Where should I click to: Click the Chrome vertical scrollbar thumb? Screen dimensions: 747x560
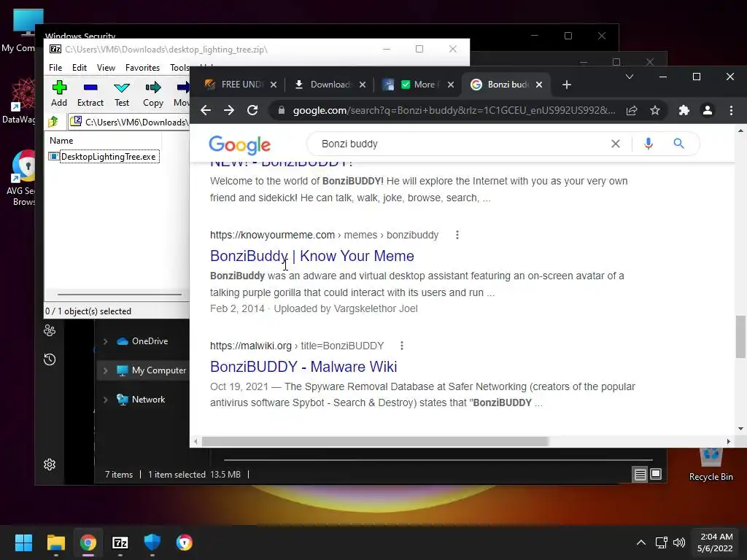(740, 337)
